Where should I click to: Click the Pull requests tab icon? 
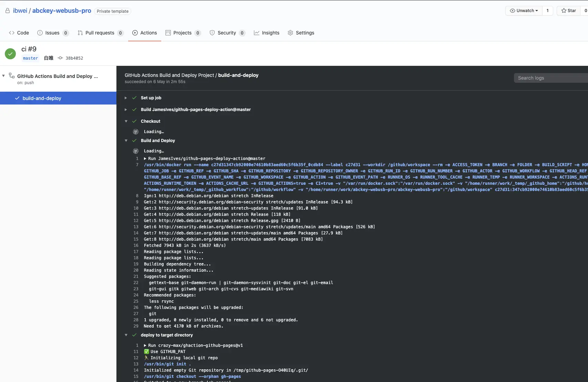click(80, 33)
